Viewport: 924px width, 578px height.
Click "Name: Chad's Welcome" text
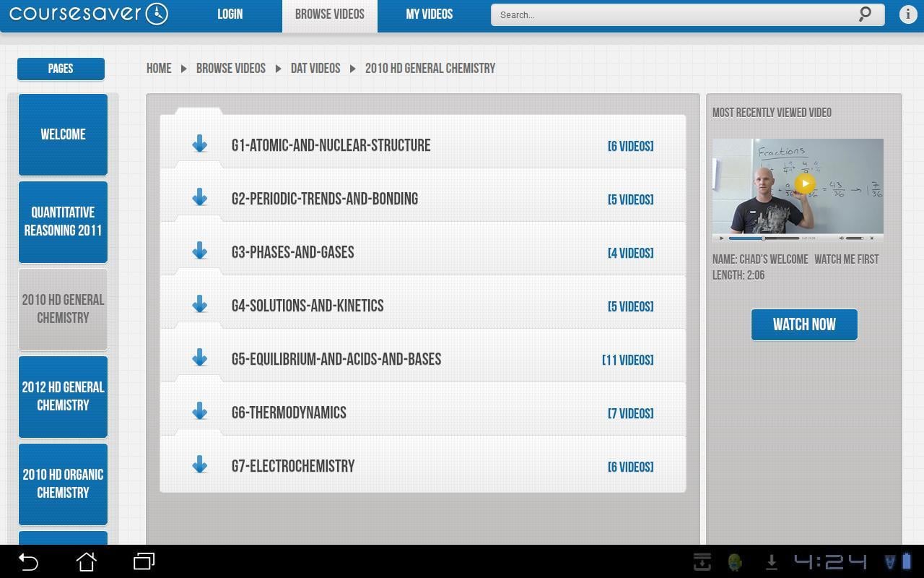click(x=760, y=259)
